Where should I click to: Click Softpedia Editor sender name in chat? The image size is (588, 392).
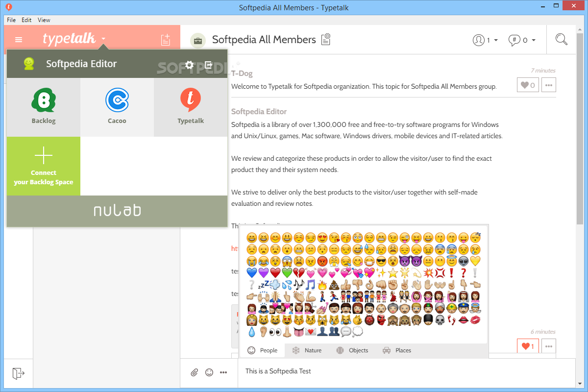259,111
